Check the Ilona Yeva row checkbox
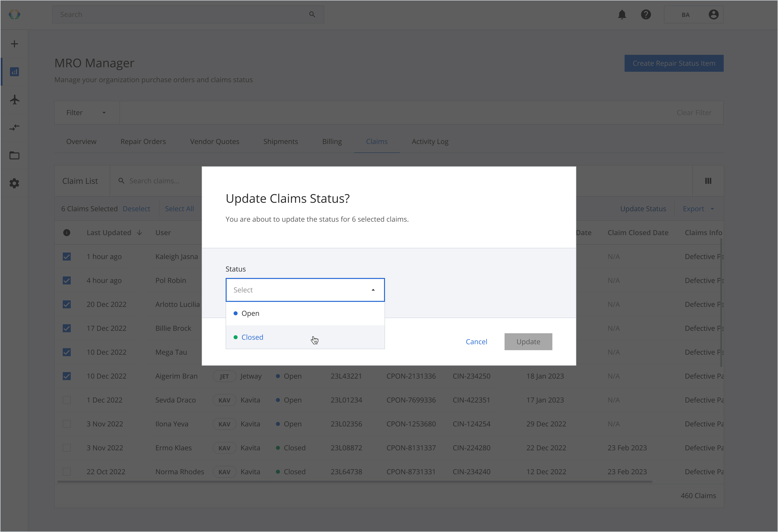 point(67,424)
